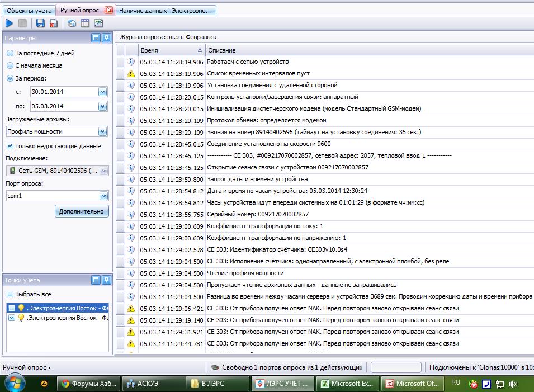Start polling with the blue Play icon
This screenshot has width=534, height=392.
pyautogui.click(x=9, y=23)
